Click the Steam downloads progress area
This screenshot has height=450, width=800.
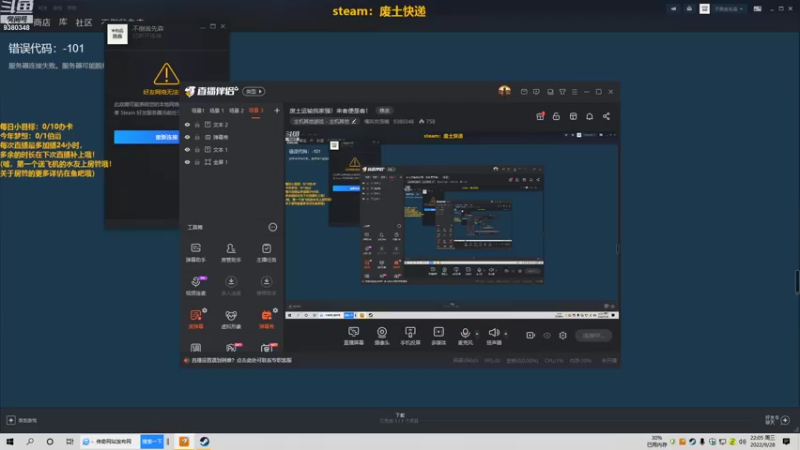[399, 418]
